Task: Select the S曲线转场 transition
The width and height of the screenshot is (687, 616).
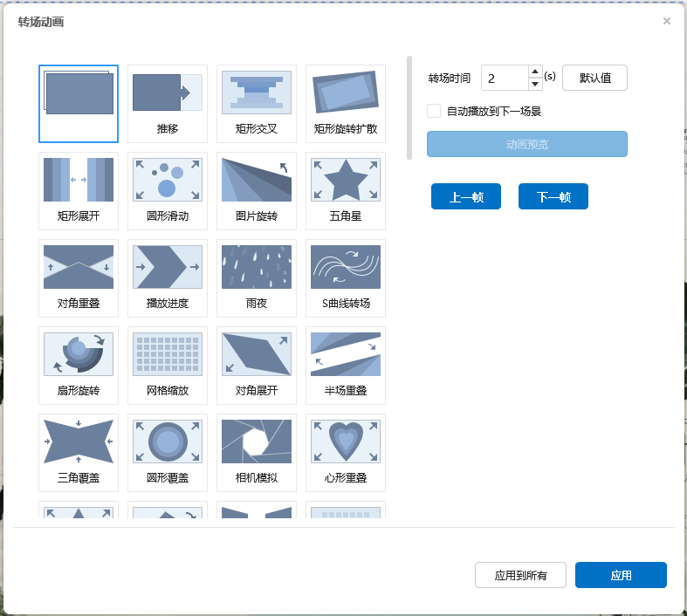Action: click(346, 278)
